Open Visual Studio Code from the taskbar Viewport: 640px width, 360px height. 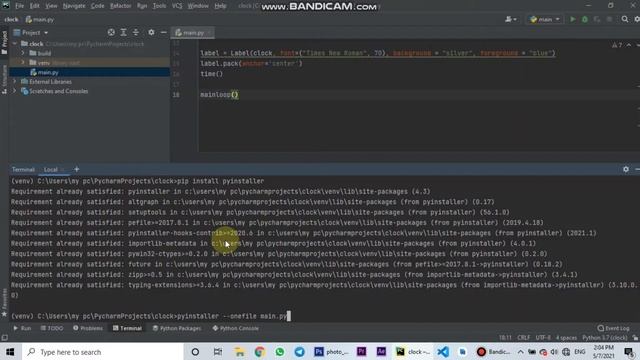(443, 352)
